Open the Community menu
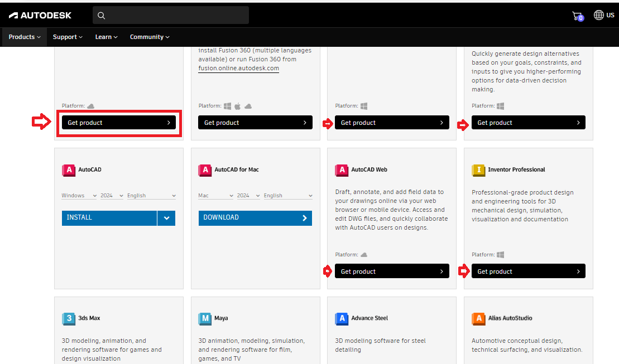The height and width of the screenshot is (364, 619). 150,37
